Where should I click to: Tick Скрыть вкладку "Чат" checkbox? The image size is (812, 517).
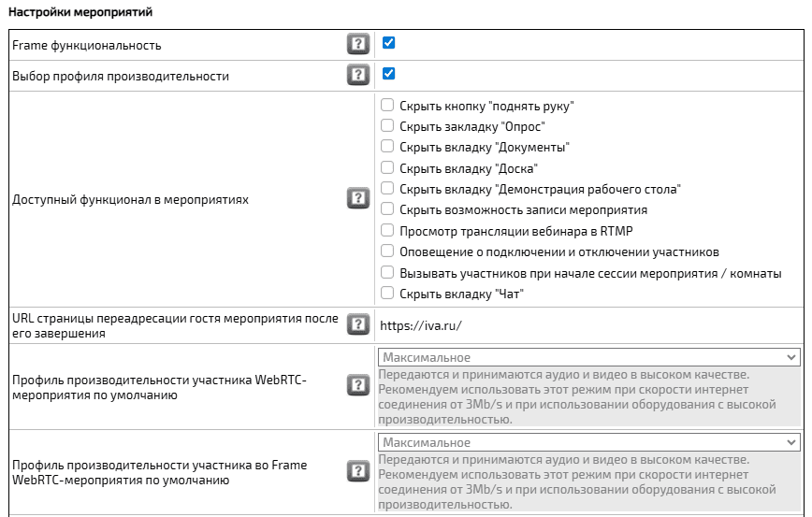[387, 294]
